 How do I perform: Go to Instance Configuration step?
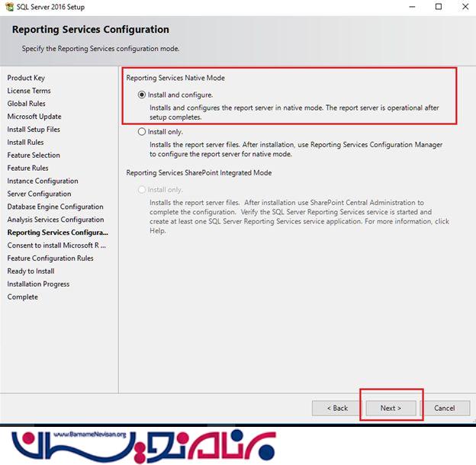click(x=43, y=181)
